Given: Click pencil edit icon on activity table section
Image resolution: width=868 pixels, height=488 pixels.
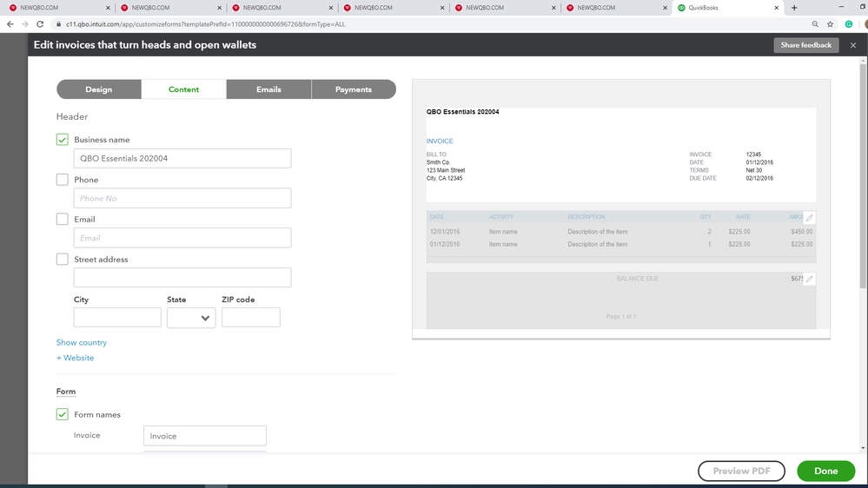Looking at the screenshot, I should [x=809, y=217].
